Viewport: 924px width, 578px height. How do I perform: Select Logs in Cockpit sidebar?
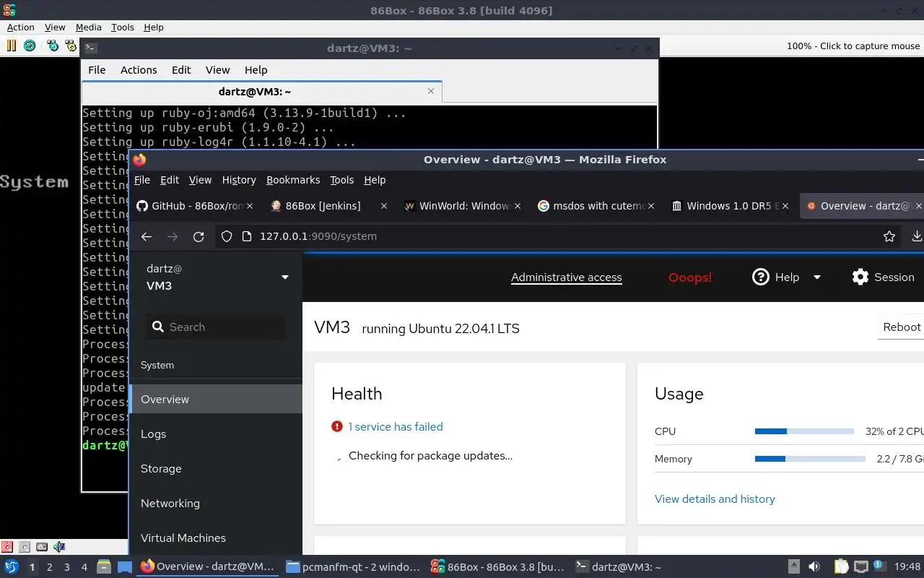pyautogui.click(x=216, y=433)
